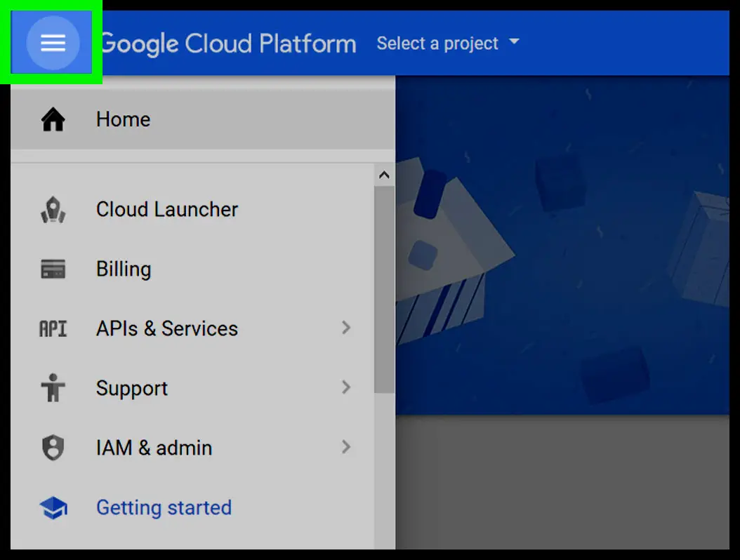Click the dropdown arrow next to Select a project
The image size is (740, 560).
[514, 41]
